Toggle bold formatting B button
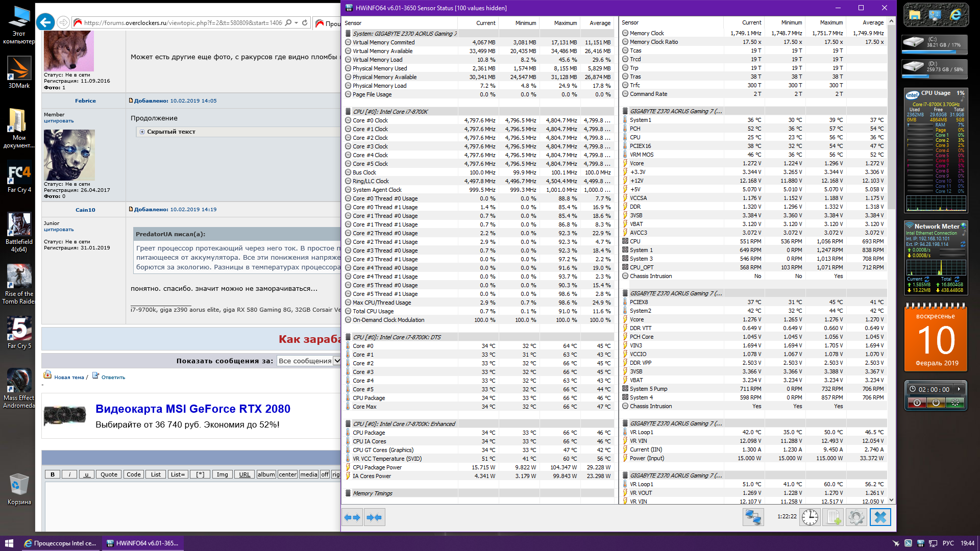Screen dimensions: 980x551 tap(52, 474)
